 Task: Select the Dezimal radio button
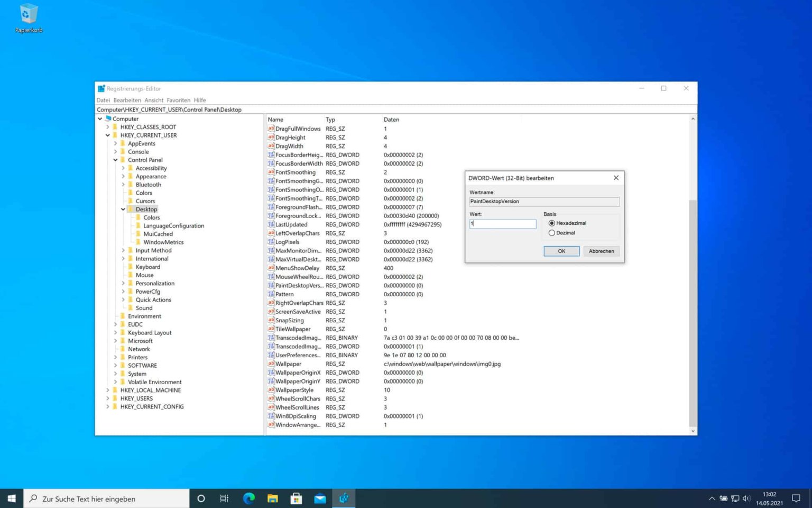click(551, 232)
